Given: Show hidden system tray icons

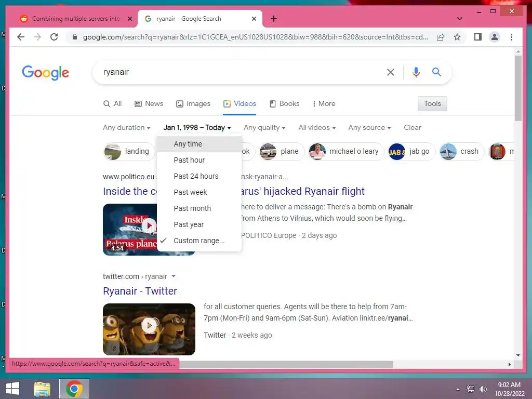Looking at the screenshot, I should tap(458, 389).
